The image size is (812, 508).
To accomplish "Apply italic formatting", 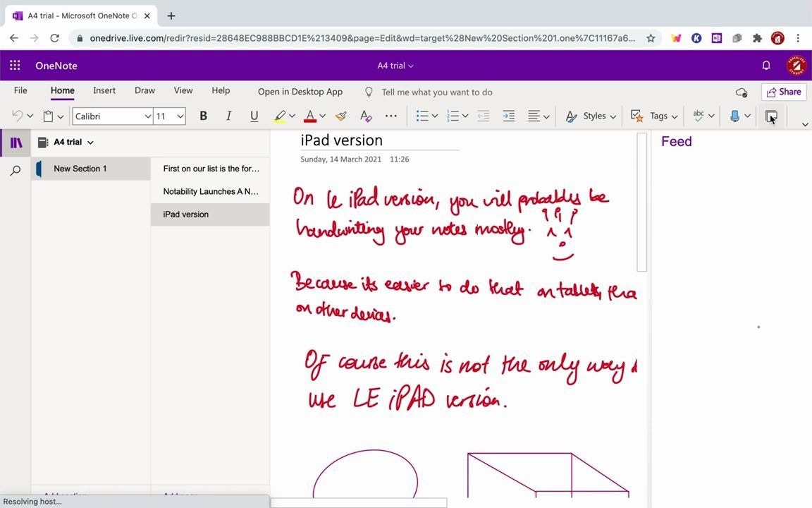I will click(228, 116).
